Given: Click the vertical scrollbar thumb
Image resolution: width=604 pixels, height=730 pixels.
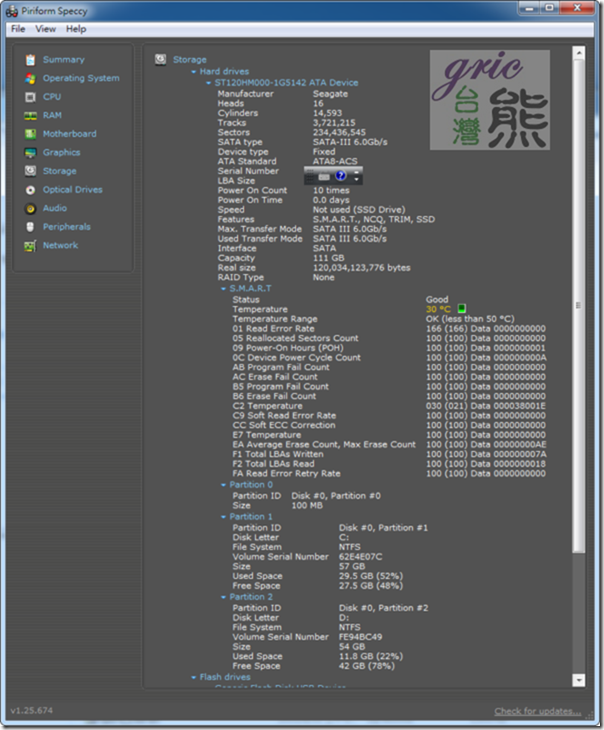Looking at the screenshot, I should tap(578, 306).
